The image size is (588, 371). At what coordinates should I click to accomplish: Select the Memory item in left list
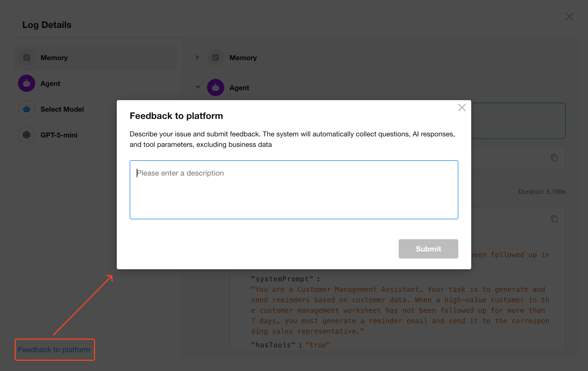pyautogui.click(x=54, y=57)
